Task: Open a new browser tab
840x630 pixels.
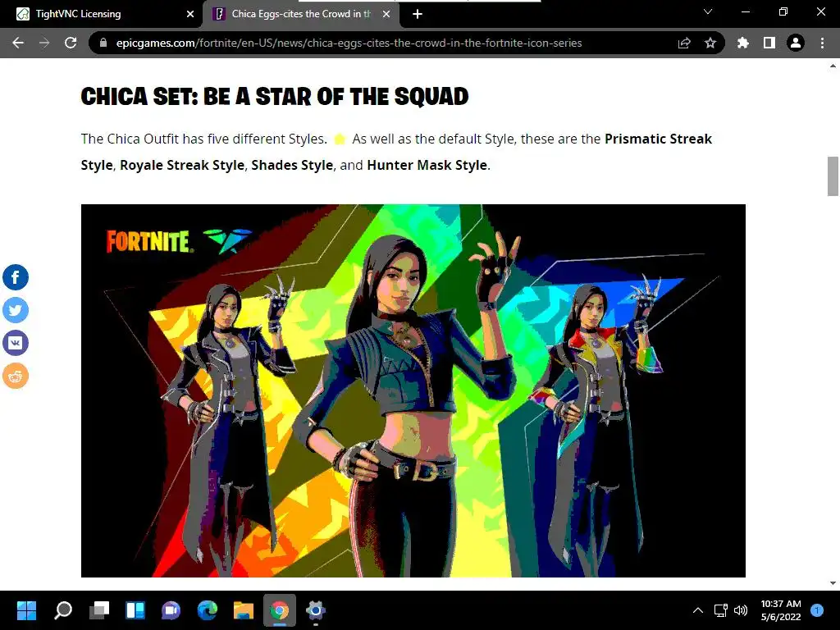Action: click(418, 14)
